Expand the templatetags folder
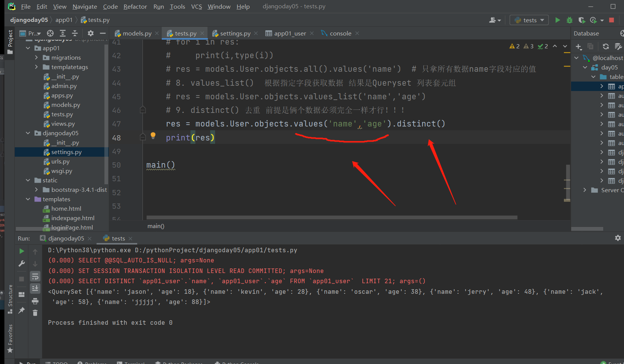Viewport: 624px width, 364px height. pos(37,67)
